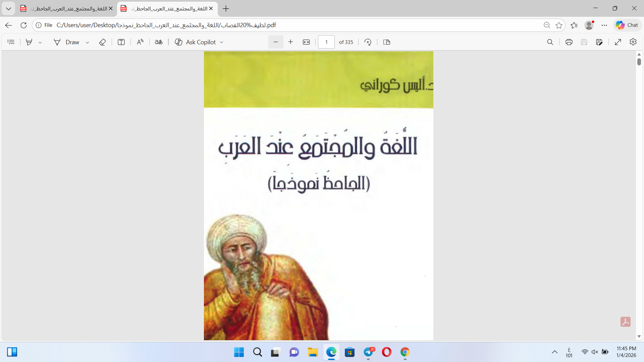Close the second PDF tab
This screenshot has width=644, height=362.
click(x=211, y=9)
